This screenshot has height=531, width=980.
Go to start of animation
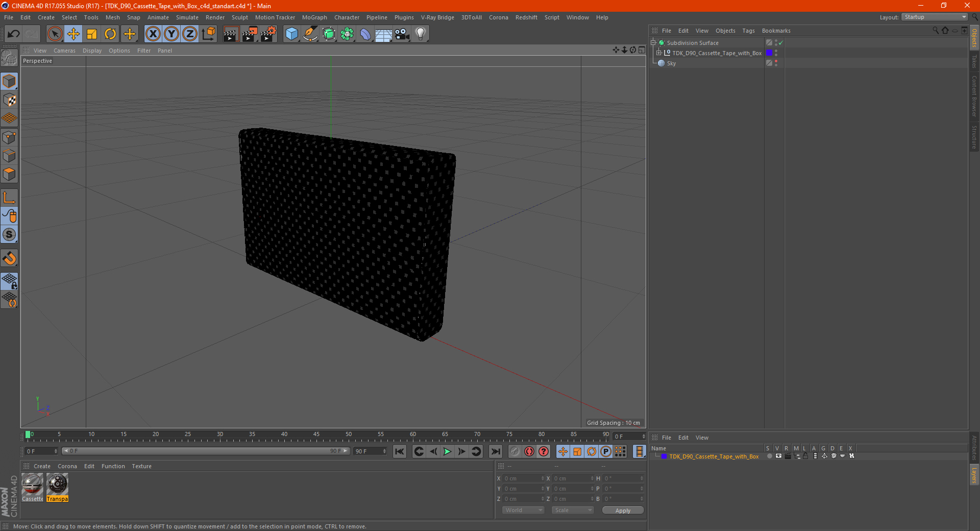(400, 451)
